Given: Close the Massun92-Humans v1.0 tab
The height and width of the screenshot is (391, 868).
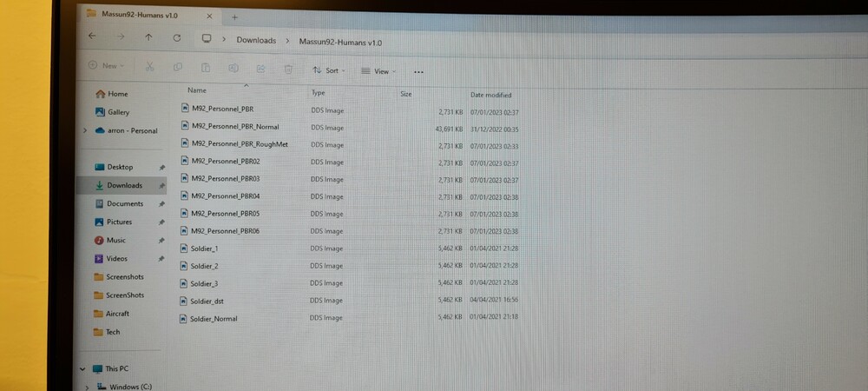Looking at the screenshot, I should (x=209, y=16).
